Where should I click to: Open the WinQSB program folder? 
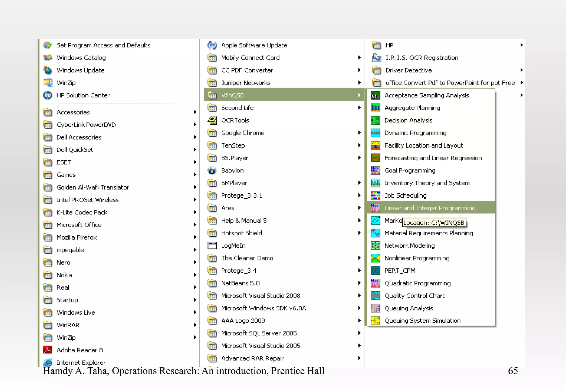pos(232,95)
